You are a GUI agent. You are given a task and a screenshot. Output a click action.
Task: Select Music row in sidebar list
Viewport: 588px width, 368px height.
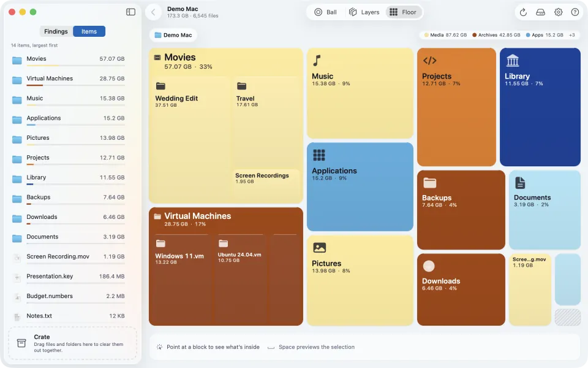point(69,99)
